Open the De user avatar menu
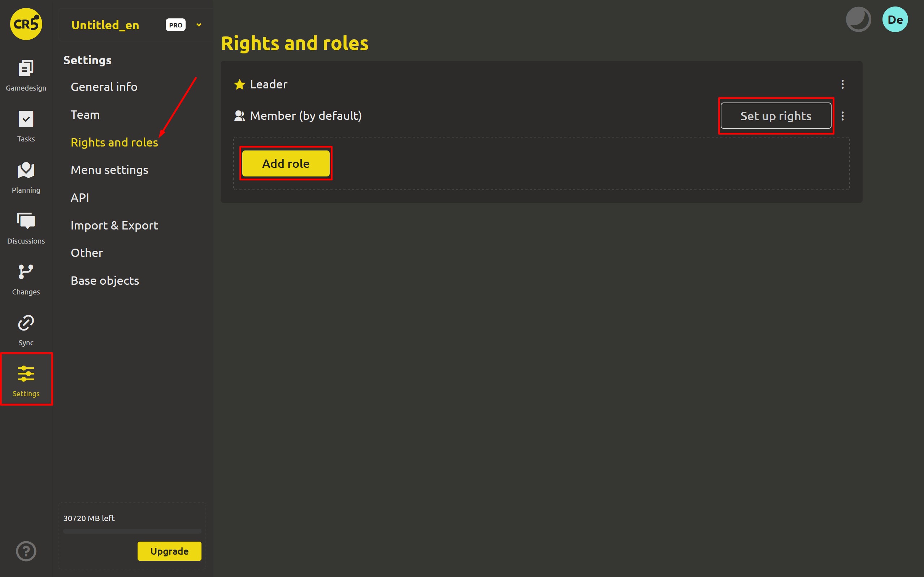Viewport: 924px width, 577px height. click(895, 19)
